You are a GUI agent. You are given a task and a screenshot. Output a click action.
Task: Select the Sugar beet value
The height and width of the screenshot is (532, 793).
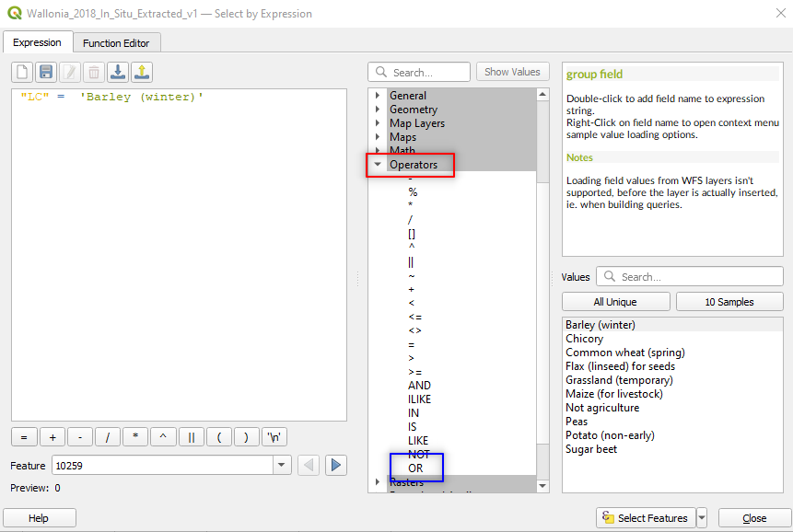coord(591,449)
